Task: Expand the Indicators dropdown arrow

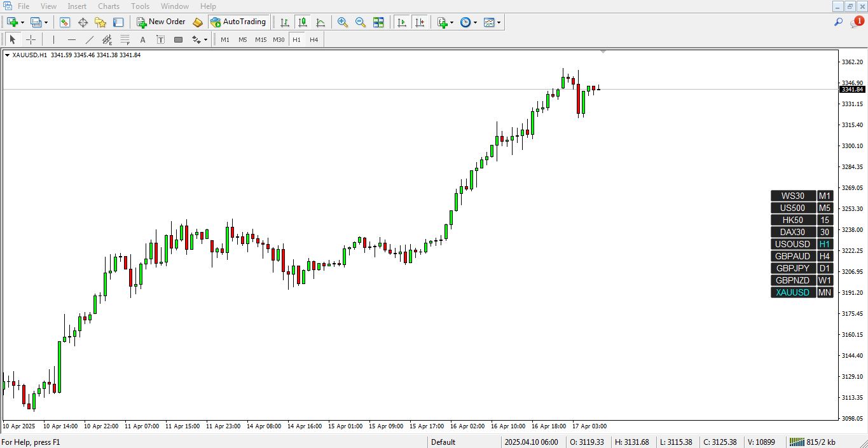Action: coord(452,22)
